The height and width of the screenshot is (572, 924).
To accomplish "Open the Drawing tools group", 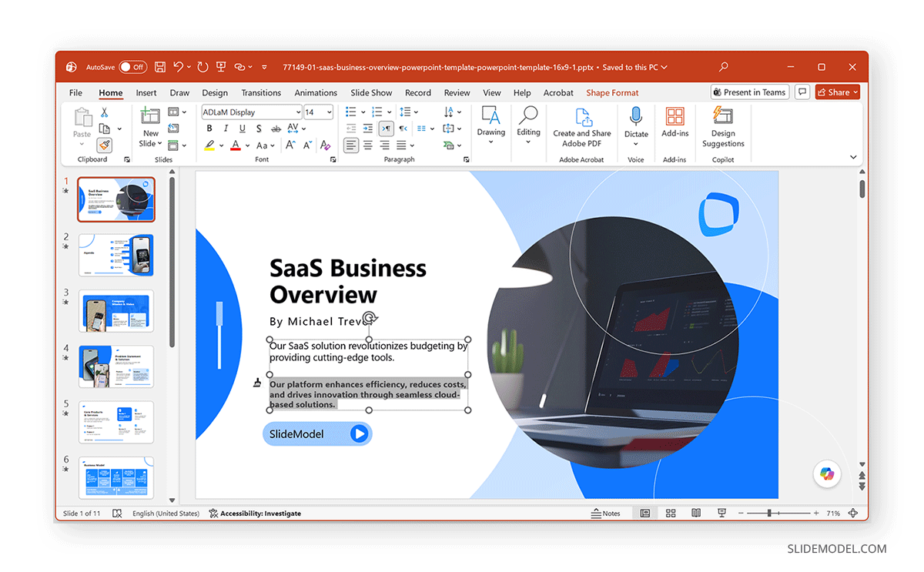I will 490,126.
